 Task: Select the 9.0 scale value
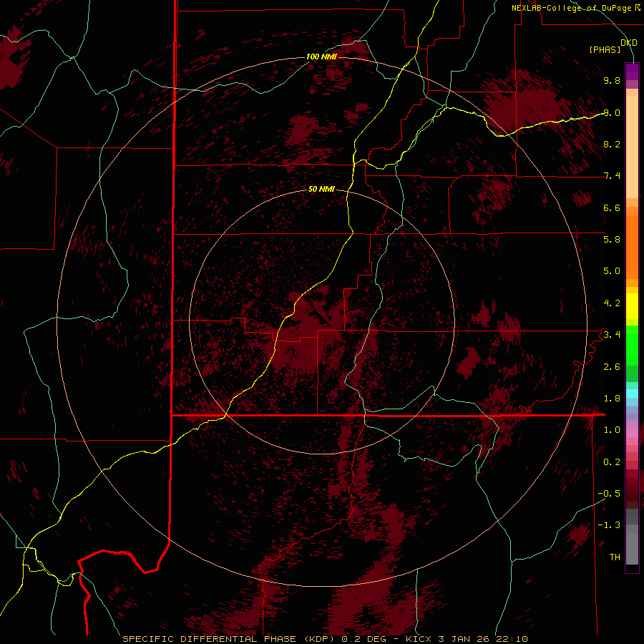tap(612, 112)
